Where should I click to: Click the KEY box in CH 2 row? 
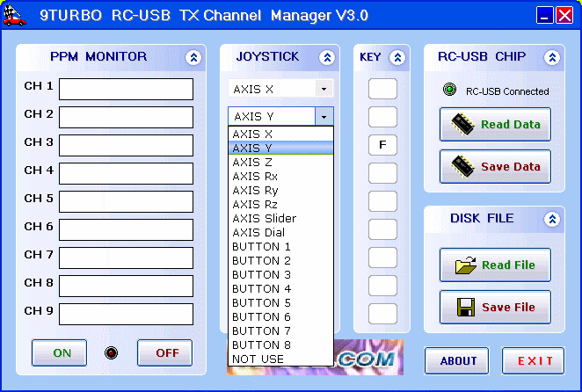click(382, 117)
